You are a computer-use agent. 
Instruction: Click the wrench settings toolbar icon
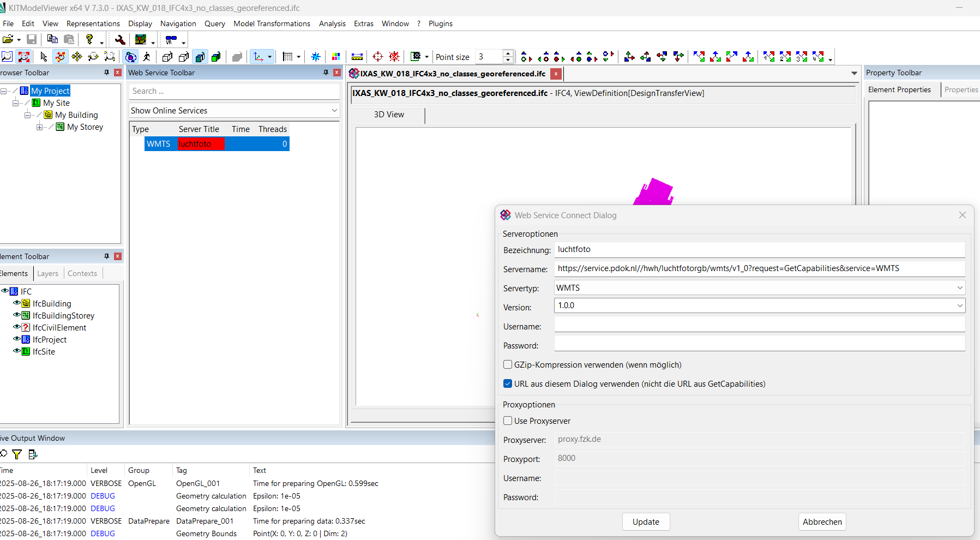(x=119, y=39)
